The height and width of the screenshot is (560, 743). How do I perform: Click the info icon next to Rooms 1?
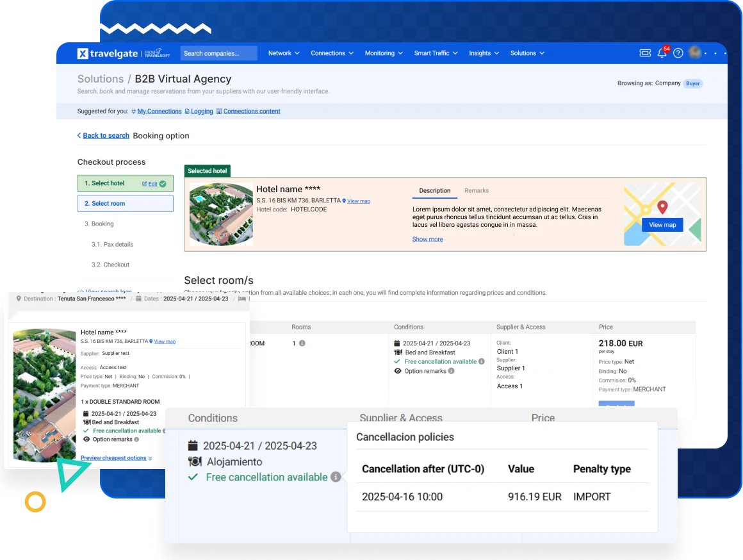302,343
